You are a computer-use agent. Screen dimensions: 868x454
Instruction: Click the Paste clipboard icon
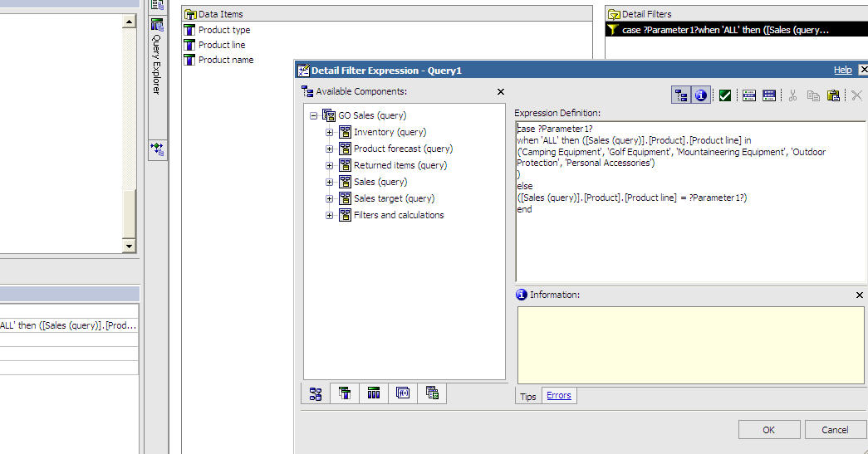click(x=833, y=95)
